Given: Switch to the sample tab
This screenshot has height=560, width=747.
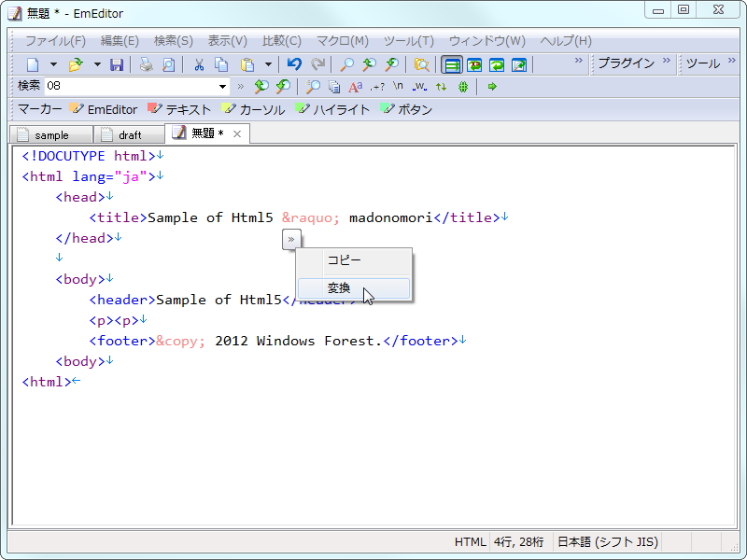Looking at the screenshot, I should click(x=51, y=135).
